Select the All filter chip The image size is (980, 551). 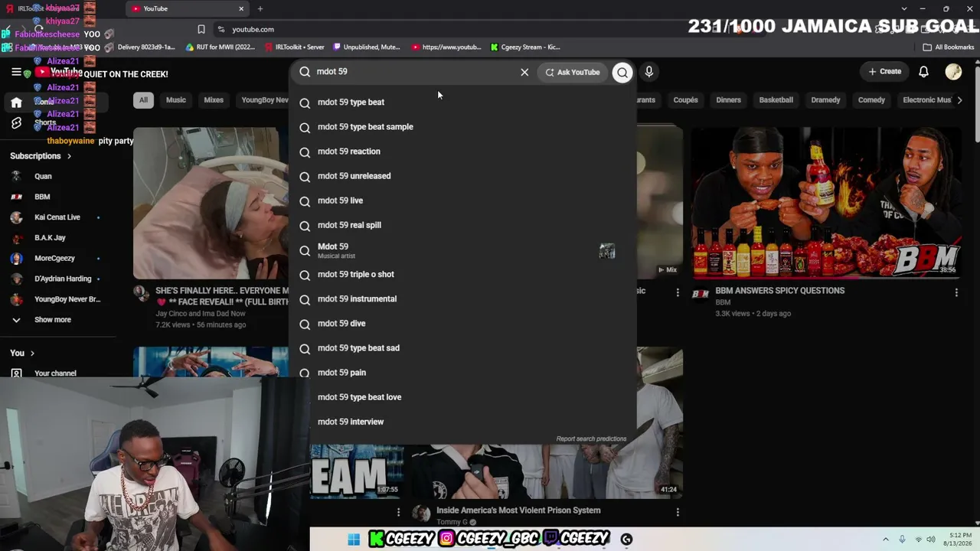tap(143, 100)
